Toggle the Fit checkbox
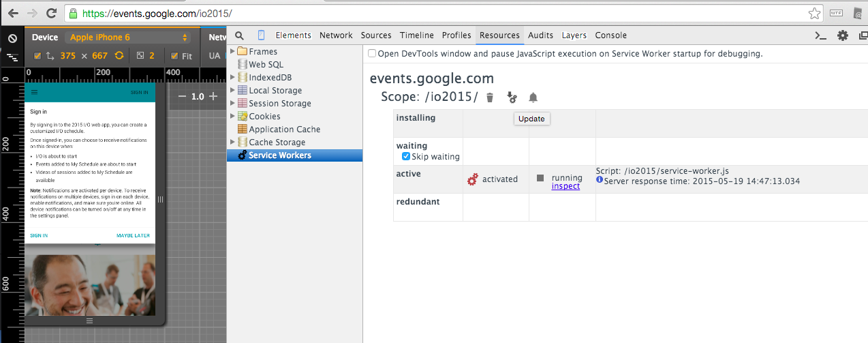This screenshot has height=343, width=868. 174,56
